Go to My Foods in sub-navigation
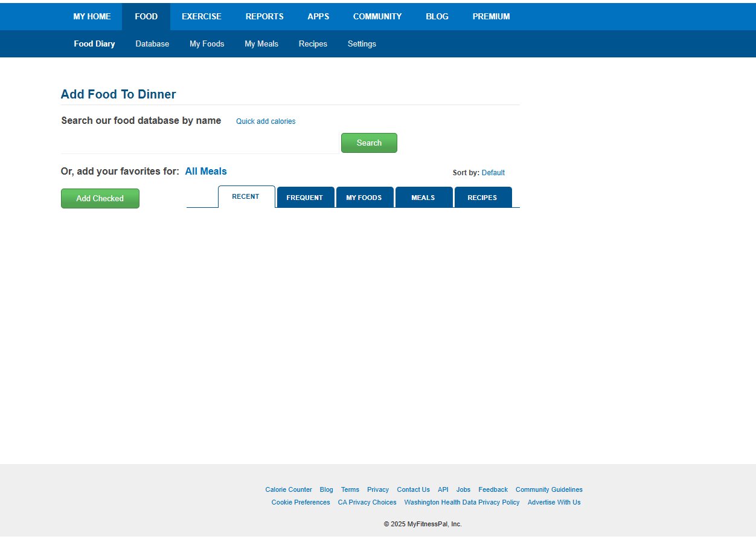 click(207, 44)
